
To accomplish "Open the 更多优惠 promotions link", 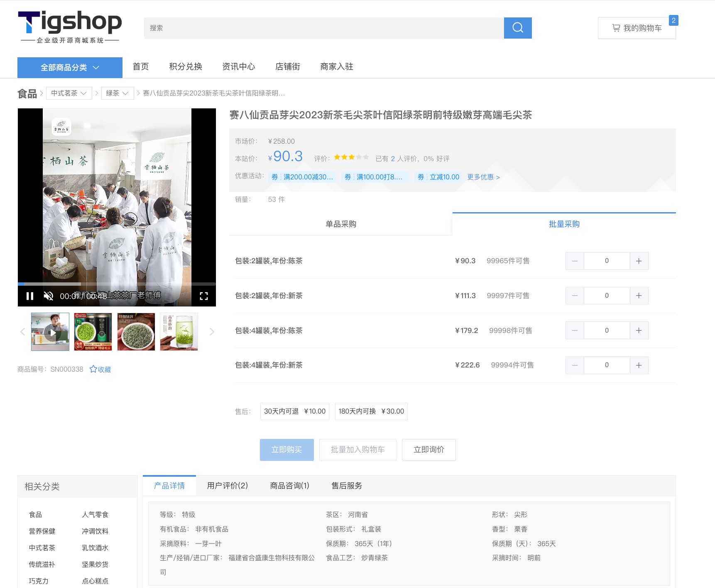I will point(483,177).
